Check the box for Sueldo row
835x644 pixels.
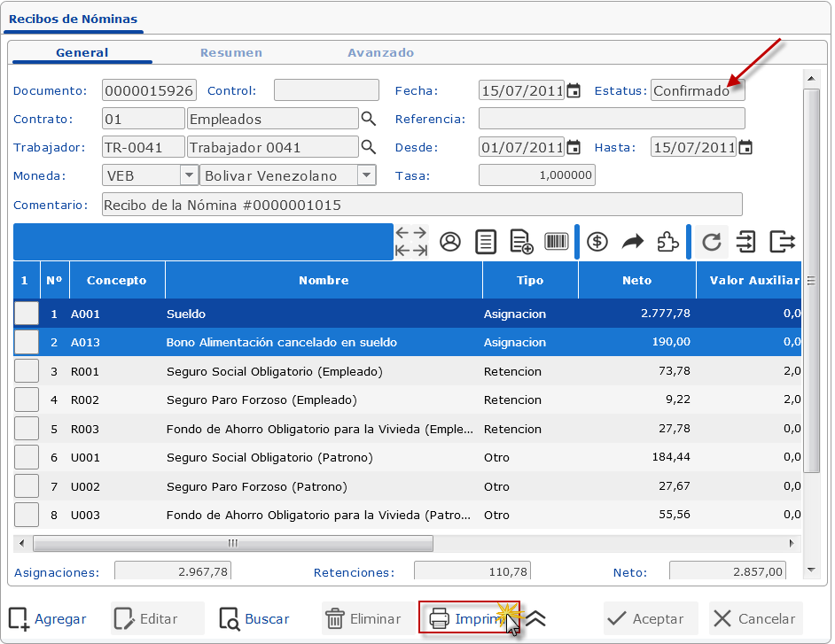[x=27, y=314]
